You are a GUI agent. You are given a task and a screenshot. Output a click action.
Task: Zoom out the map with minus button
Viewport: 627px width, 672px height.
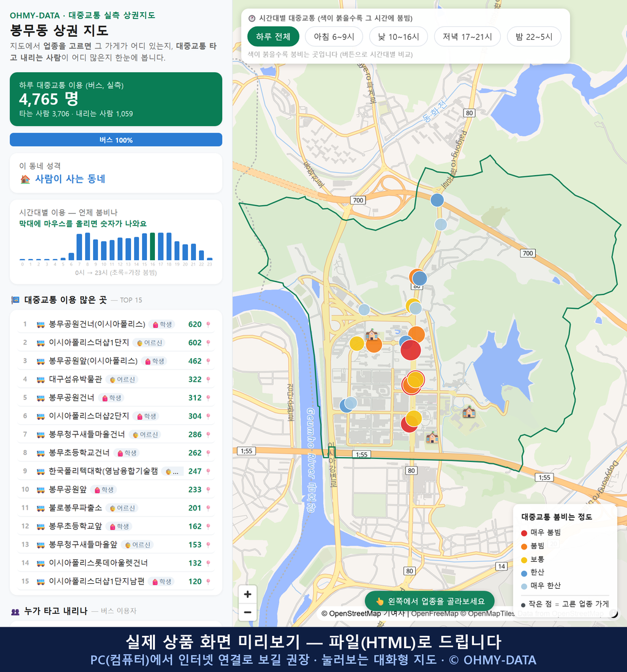point(247,612)
